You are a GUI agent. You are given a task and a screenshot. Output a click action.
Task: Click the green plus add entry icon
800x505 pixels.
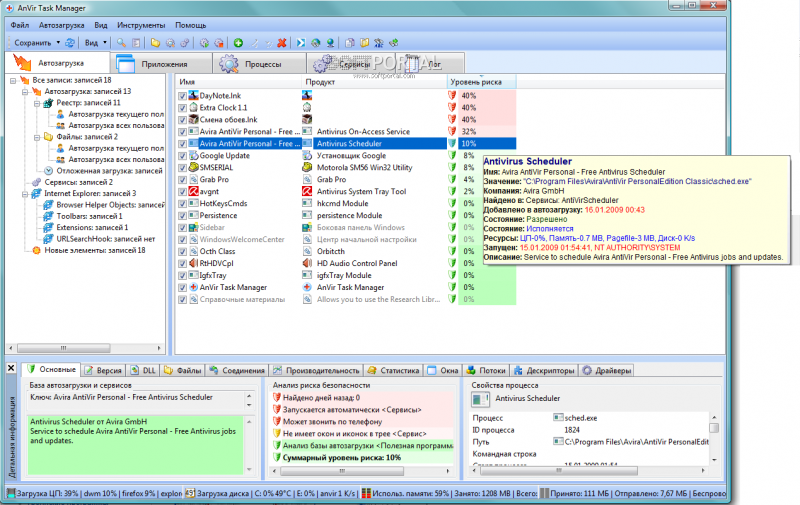pos(238,43)
